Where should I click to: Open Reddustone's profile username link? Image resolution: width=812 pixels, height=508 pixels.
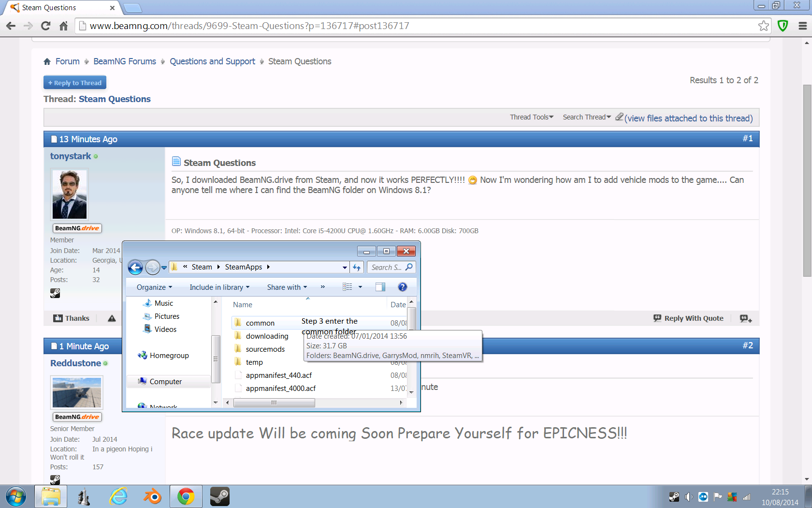[76, 363]
